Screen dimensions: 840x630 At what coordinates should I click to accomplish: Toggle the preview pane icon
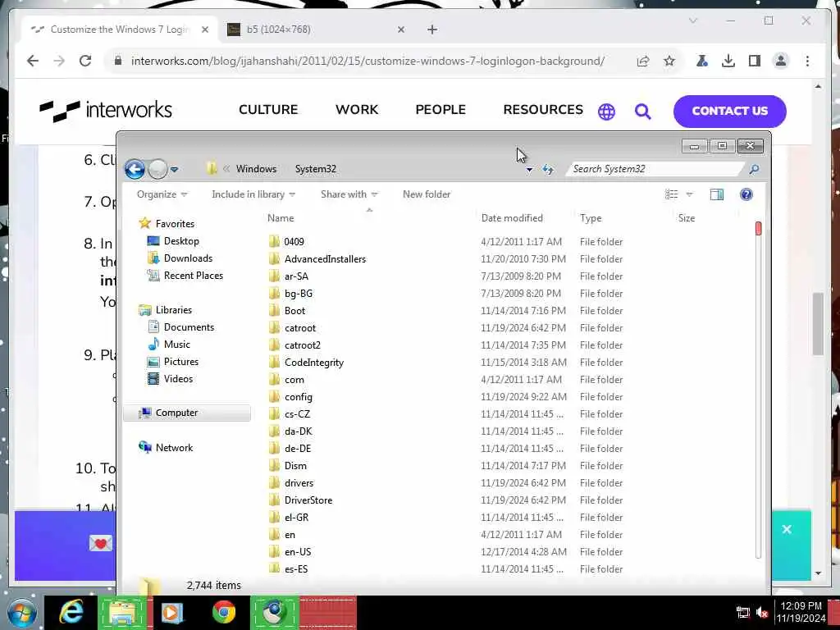pos(717,194)
